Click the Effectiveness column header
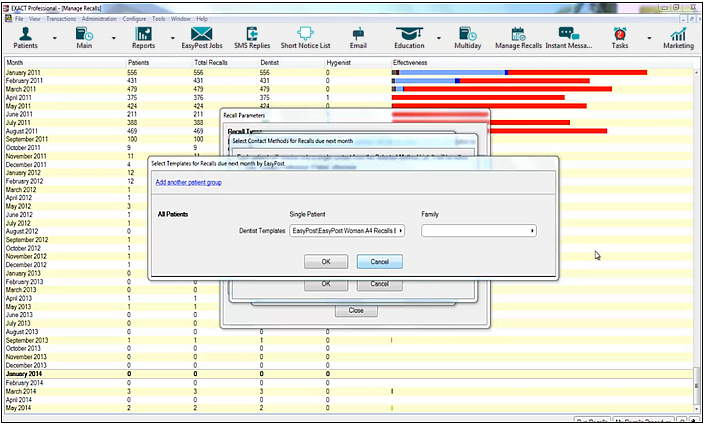This screenshot has width=706, height=426. tap(543, 63)
